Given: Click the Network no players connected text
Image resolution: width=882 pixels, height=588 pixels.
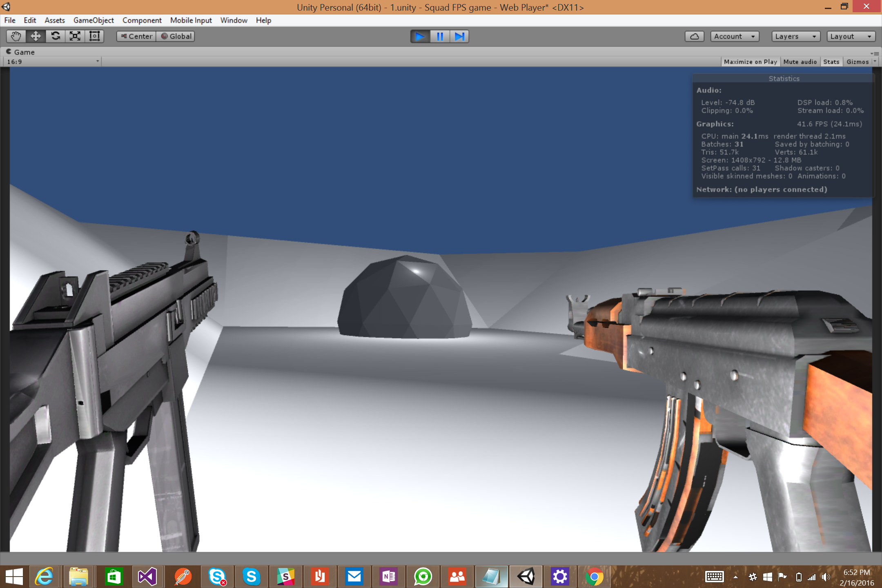Looking at the screenshot, I should pos(762,189).
